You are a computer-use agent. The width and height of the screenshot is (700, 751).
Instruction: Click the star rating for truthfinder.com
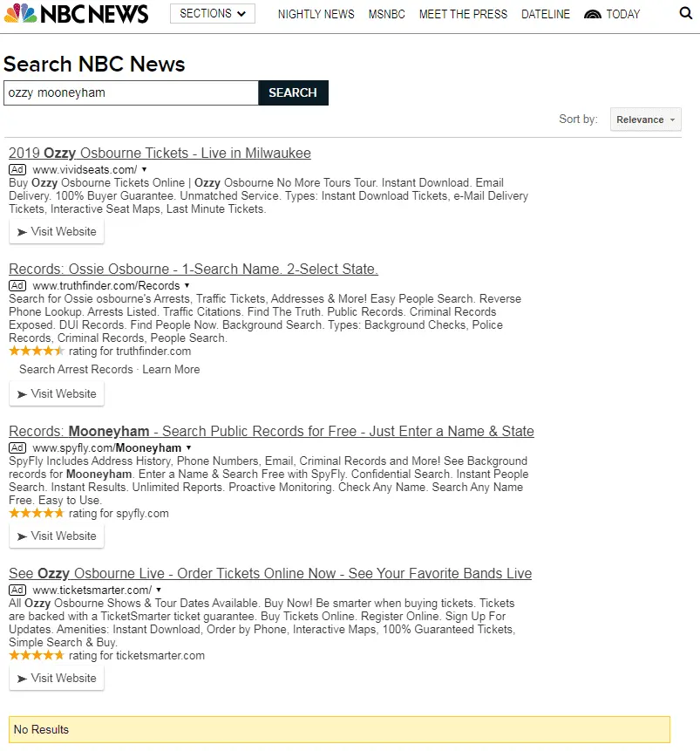pos(37,351)
